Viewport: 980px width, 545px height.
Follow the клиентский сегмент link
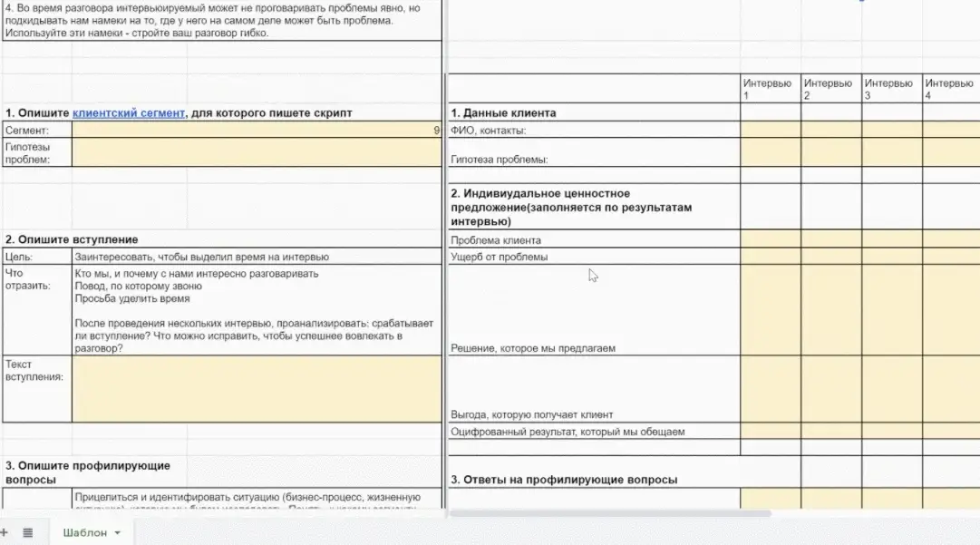pyautogui.click(x=129, y=113)
